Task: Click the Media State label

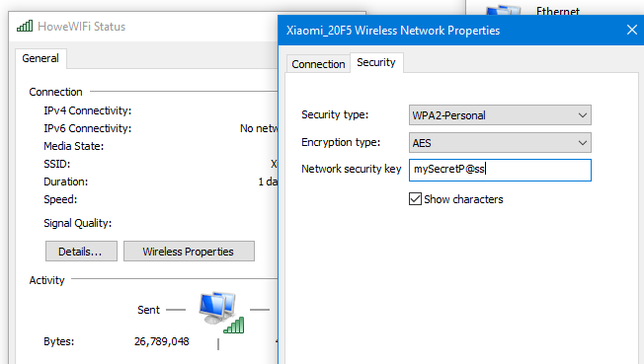Action: click(73, 146)
